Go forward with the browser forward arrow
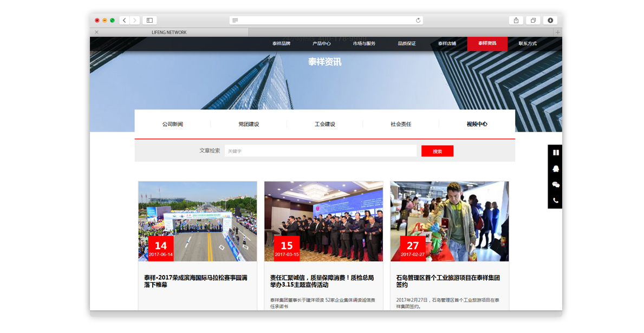This screenshot has width=644, height=333. [135, 20]
